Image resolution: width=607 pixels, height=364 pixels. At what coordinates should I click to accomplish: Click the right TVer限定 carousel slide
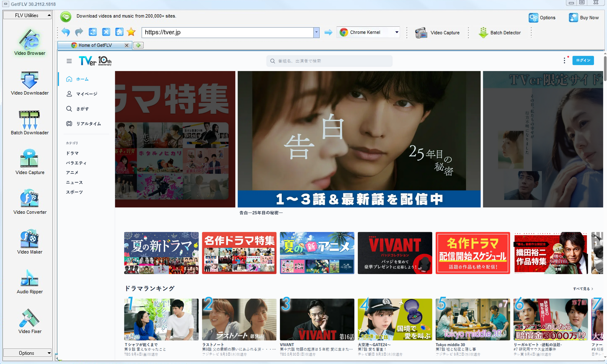(543, 139)
